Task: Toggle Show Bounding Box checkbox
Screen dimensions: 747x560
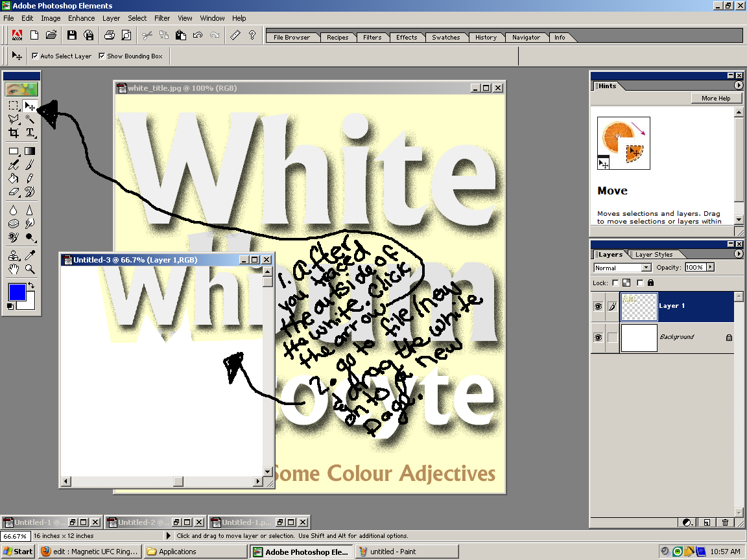Action: [x=101, y=56]
